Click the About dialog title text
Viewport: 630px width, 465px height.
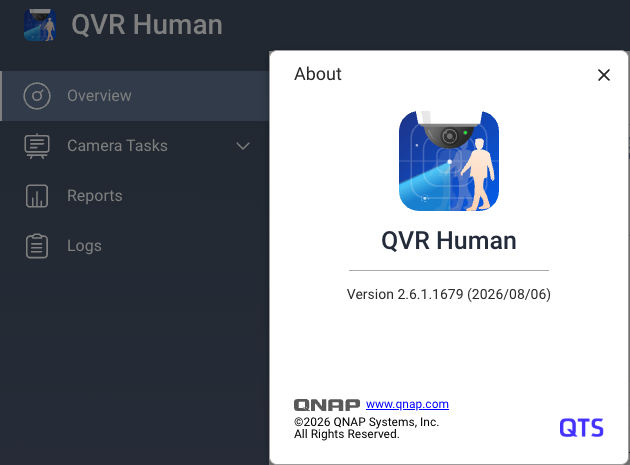pos(318,74)
